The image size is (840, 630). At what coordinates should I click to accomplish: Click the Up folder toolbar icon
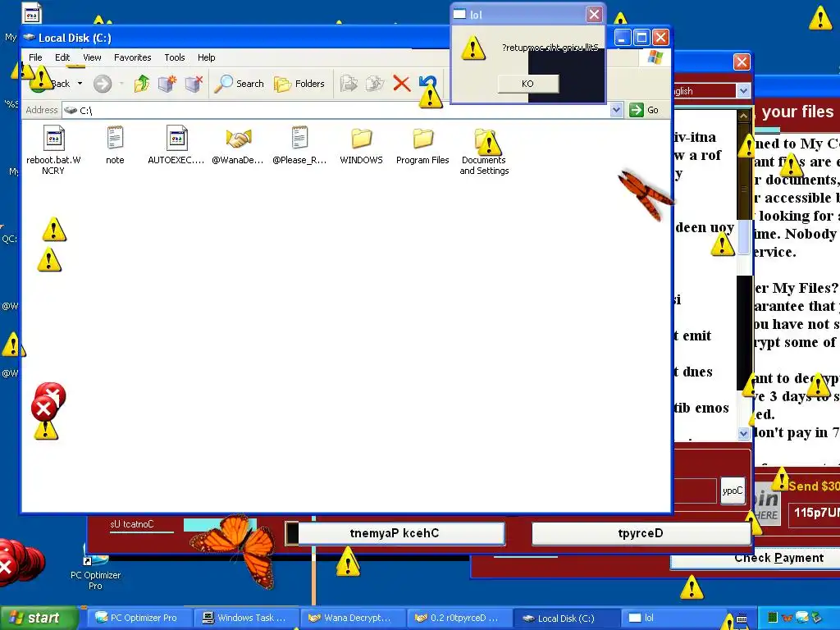click(x=141, y=84)
